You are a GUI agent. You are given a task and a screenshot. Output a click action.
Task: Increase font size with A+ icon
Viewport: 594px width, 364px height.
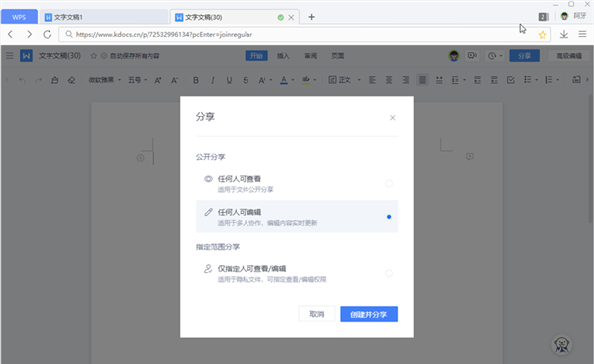point(158,80)
